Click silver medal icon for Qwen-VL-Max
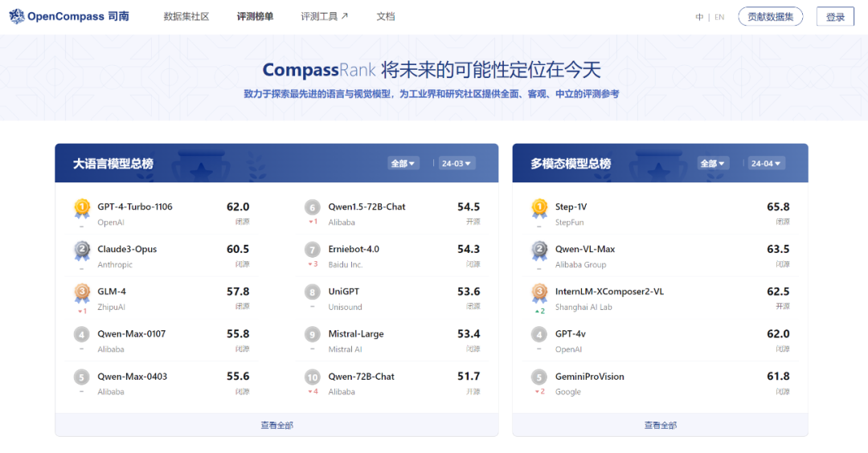 539,251
